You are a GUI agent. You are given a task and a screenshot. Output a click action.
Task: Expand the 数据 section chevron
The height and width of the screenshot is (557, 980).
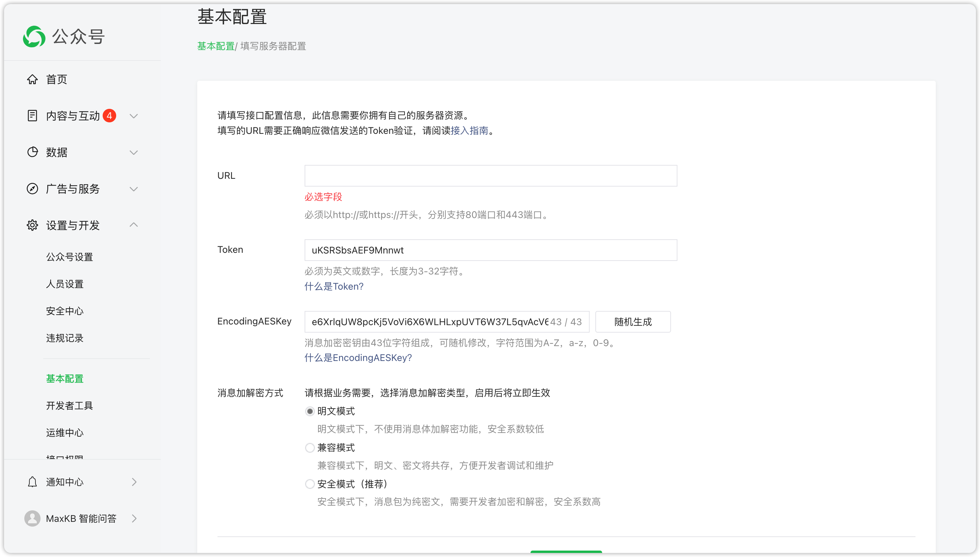click(133, 152)
